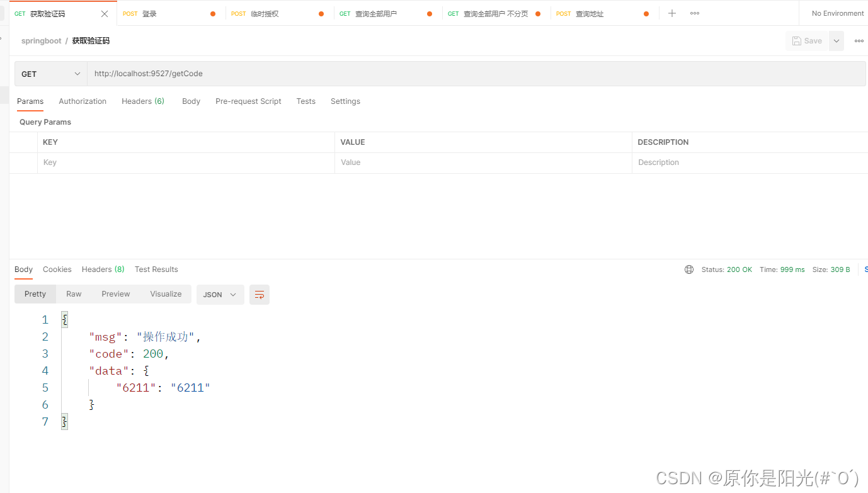Open the tab bar more options menu
The height and width of the screenshot is (493, 868).
point(695,13)
